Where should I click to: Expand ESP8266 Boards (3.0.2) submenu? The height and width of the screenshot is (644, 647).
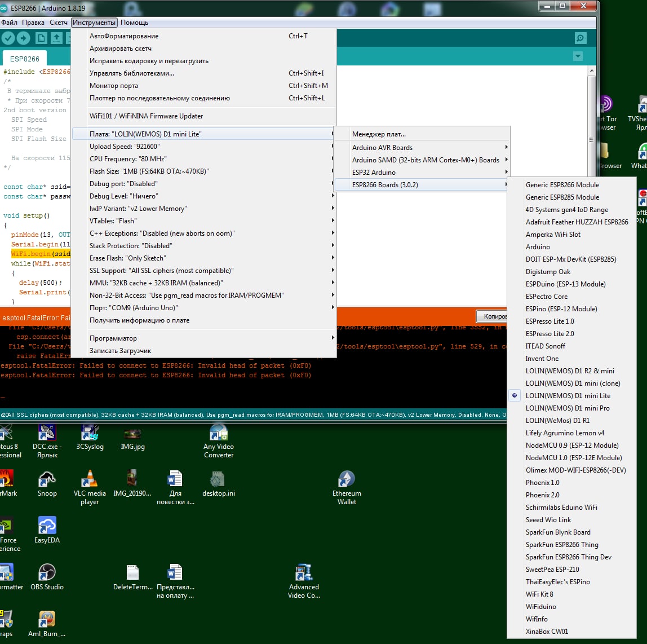422,184
